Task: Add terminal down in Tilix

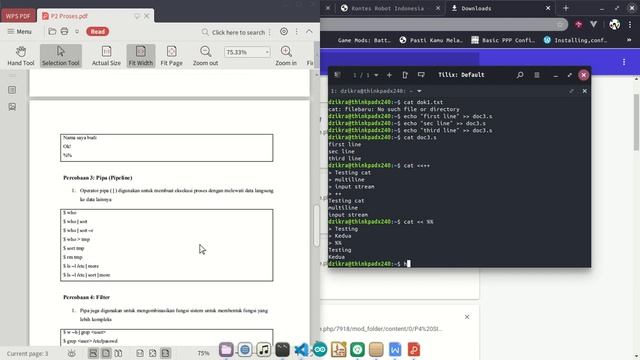Action: tap(421, 75)
